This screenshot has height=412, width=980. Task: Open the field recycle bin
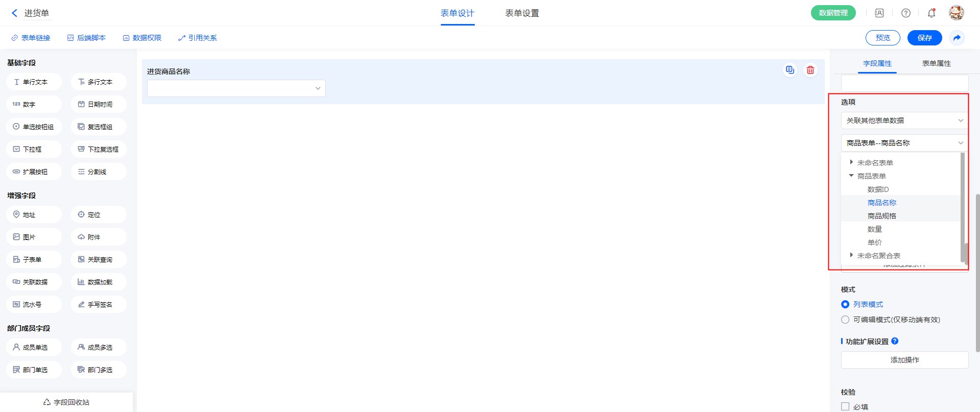click(x=66, y=402)
